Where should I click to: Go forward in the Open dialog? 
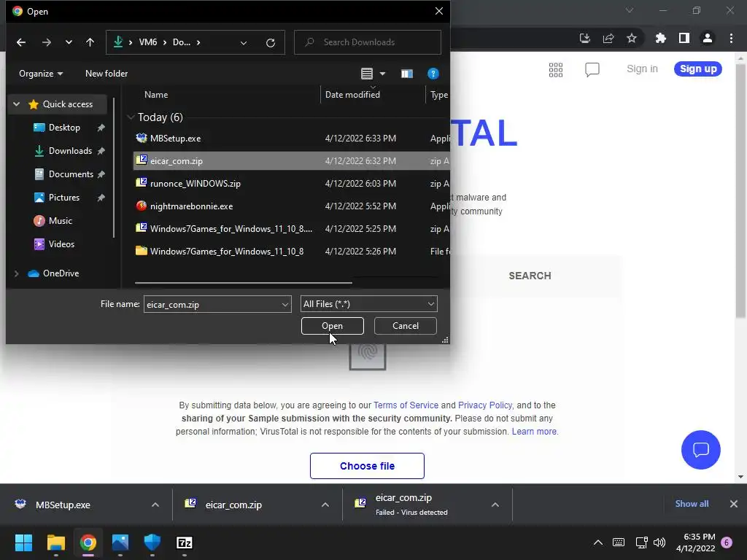(x=46, y=42)
